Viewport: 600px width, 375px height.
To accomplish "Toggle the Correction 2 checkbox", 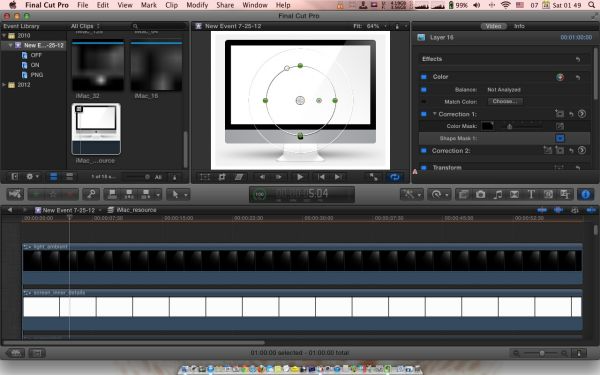I will [424, 151].
